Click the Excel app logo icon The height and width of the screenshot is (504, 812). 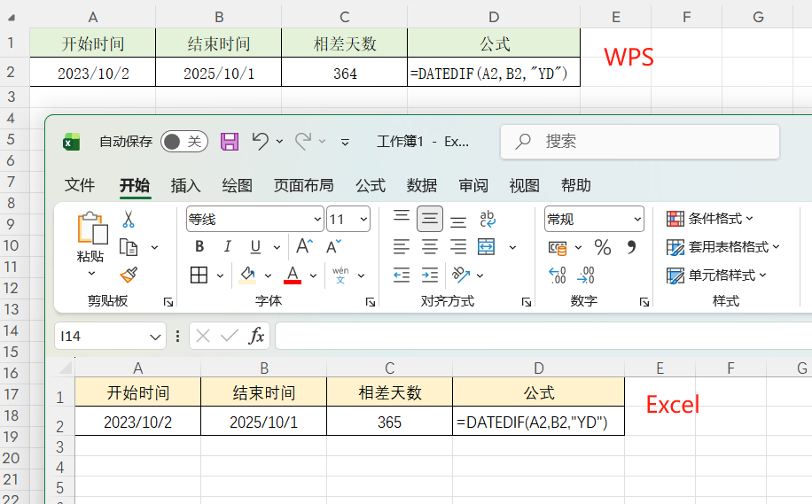[x=72, y=141]
